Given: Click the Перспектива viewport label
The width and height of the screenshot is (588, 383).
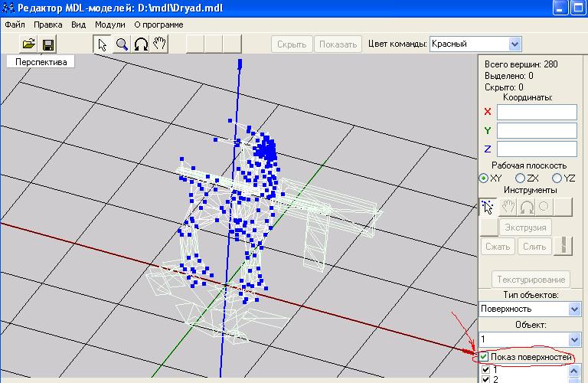Looking at the screenshot, I should pyautogui.click(x=41, y=62).
